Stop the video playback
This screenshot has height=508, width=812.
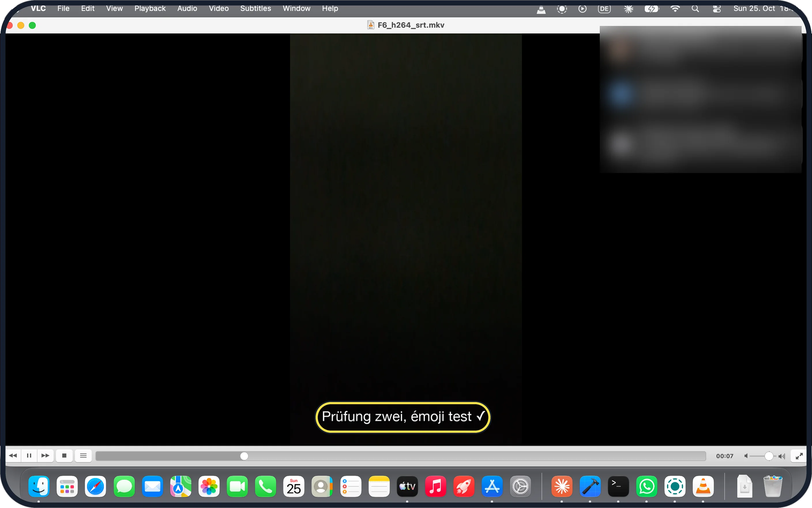pos(64,456)
